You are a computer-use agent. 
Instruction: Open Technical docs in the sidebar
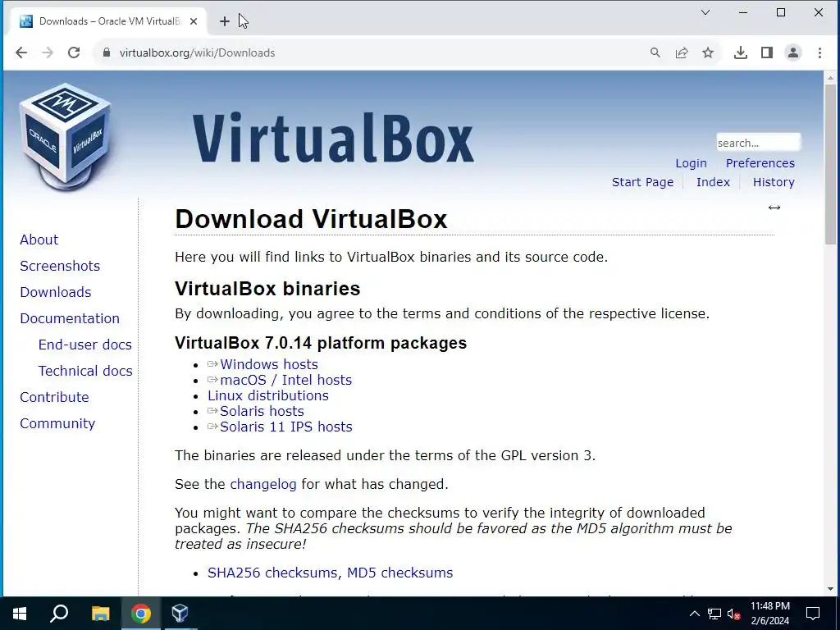pos(85,371)
